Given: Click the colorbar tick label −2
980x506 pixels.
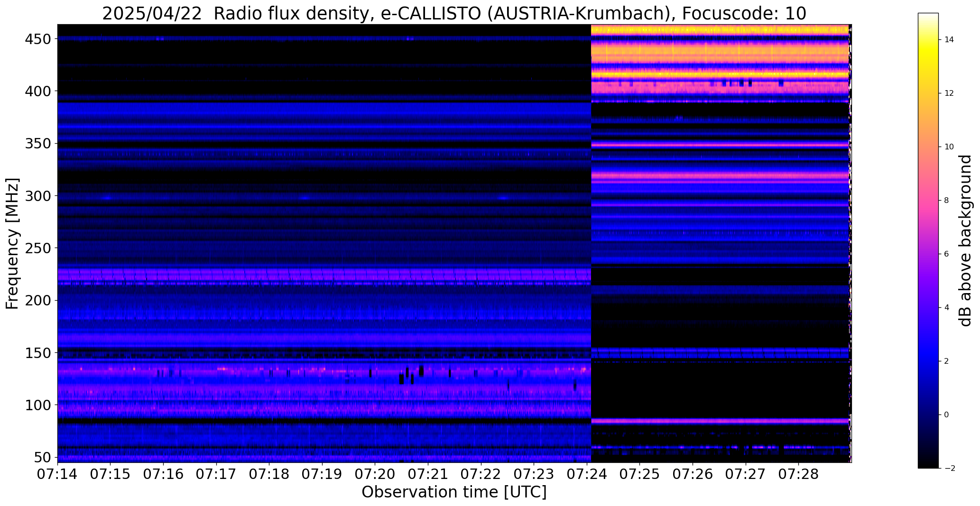Looking at the screenshot, I should 949,469.
